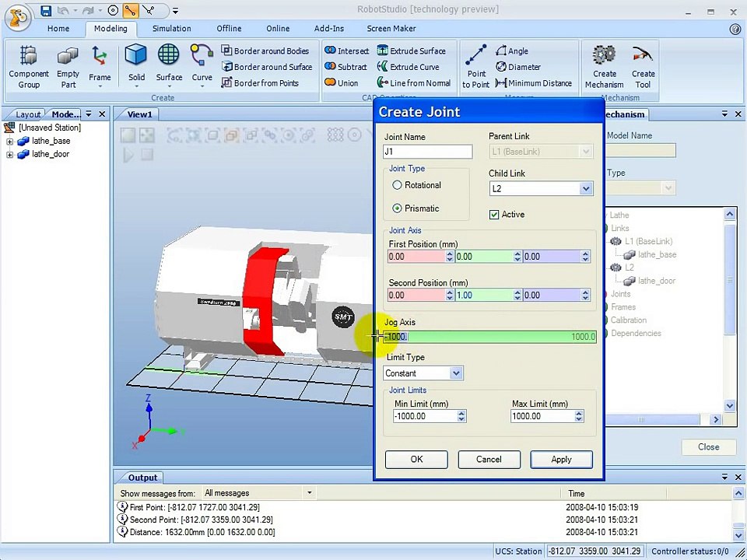Select View1 tab
747x560 pixels.
(x=139, y=114)
